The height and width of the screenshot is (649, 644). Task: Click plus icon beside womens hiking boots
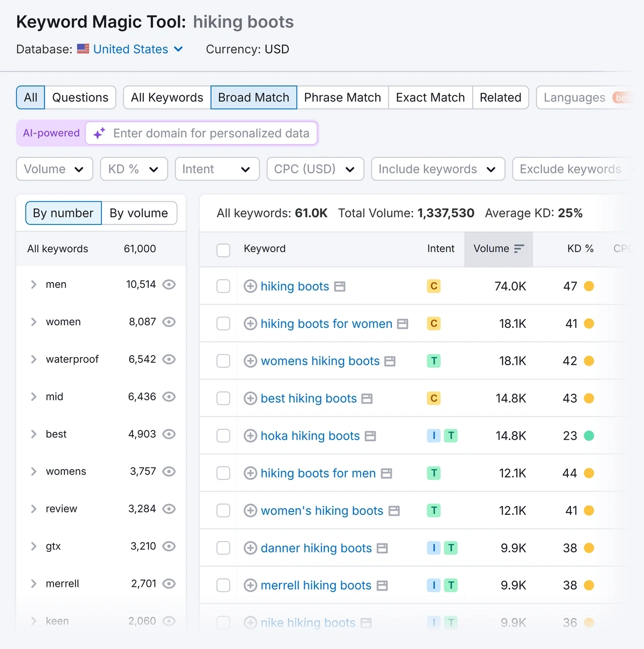tap(250, 361)
